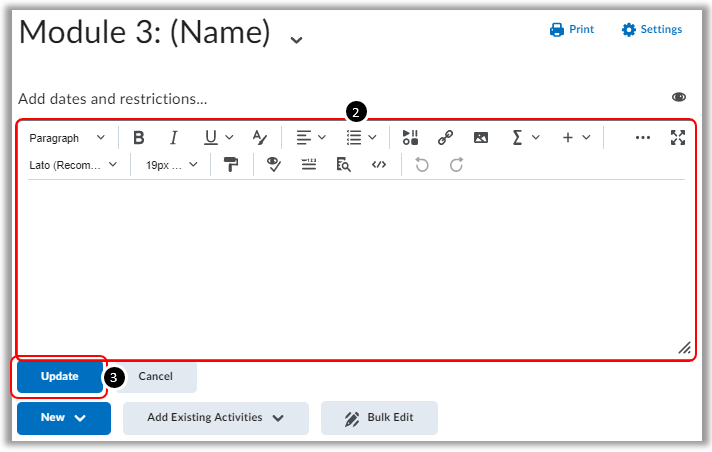Toggle bold formatting in the editor
712x452 pixels.
point(139,138)
